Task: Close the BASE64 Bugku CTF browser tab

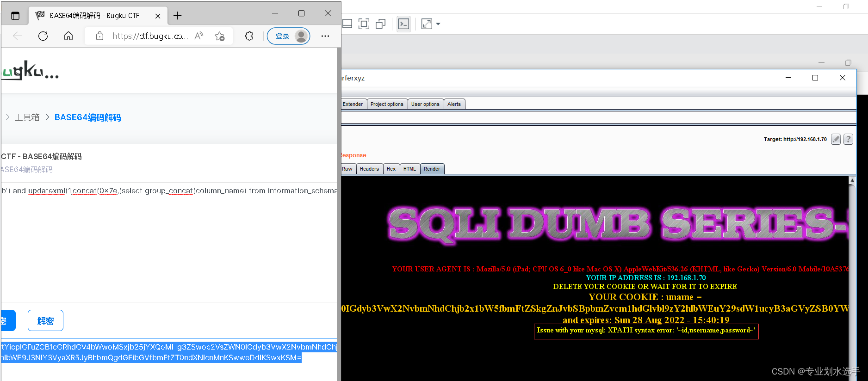Action: pos(158,16)
